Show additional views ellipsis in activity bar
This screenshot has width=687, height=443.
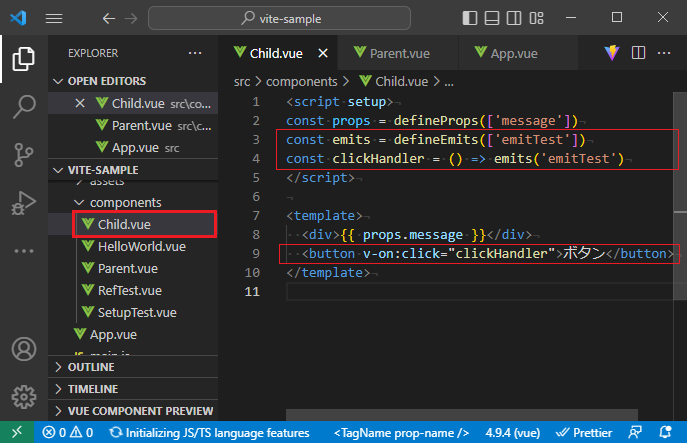point(24,251)
